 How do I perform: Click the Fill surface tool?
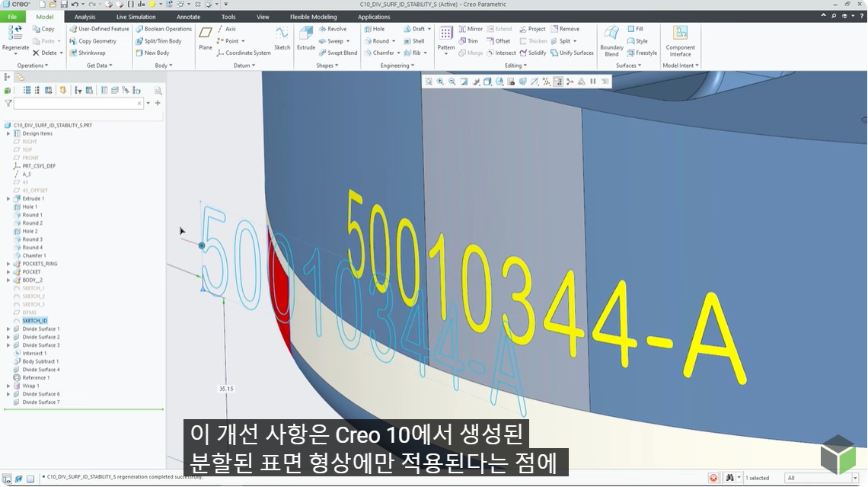tap(635, 29)
